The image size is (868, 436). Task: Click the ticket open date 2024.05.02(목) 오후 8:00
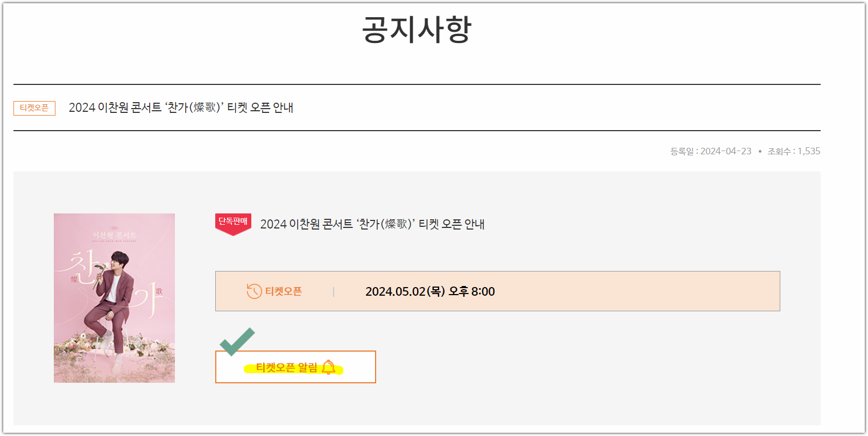(430, 291)
